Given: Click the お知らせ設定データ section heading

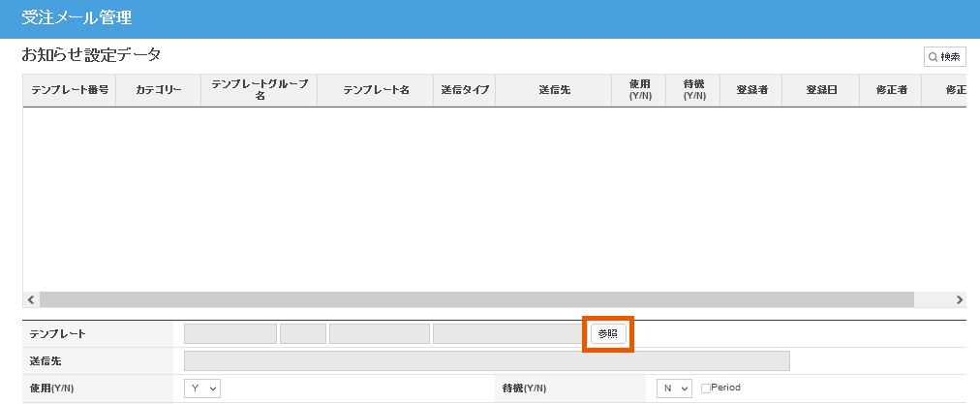Looking at the screenshot, I should pos(91,55).
